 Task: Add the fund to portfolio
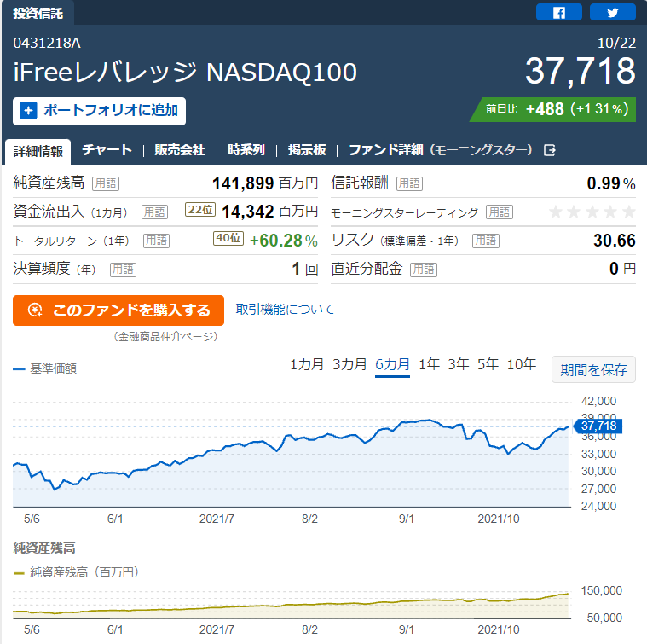pos(99,111)
